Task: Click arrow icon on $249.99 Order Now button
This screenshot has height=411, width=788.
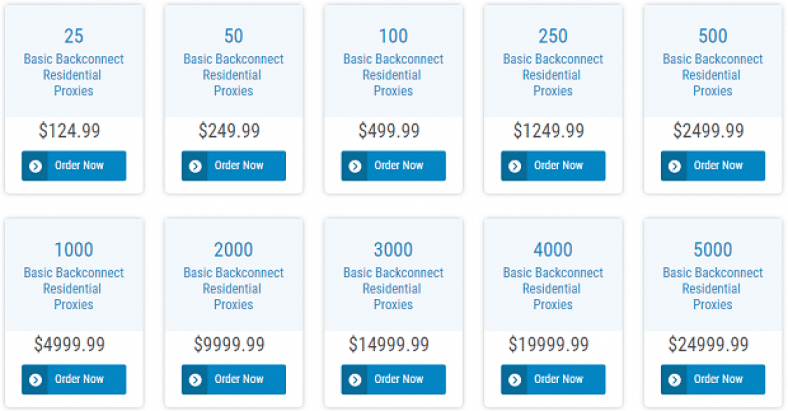Action: pos(195,166)
